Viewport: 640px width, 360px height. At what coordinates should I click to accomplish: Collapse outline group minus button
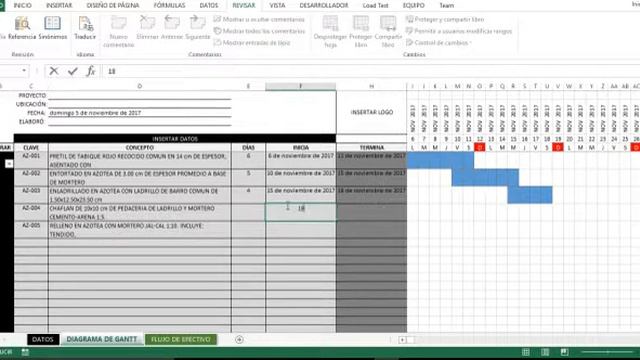click(9, 164)
